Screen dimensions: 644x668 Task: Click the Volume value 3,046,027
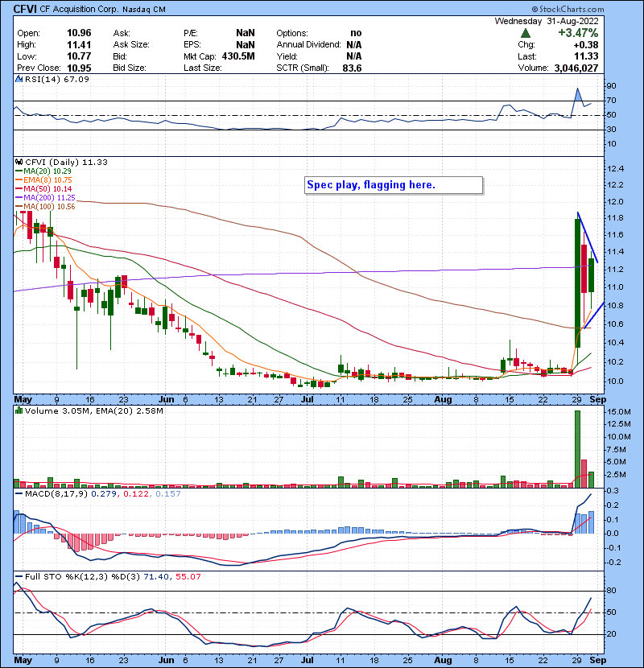[576, 68]
